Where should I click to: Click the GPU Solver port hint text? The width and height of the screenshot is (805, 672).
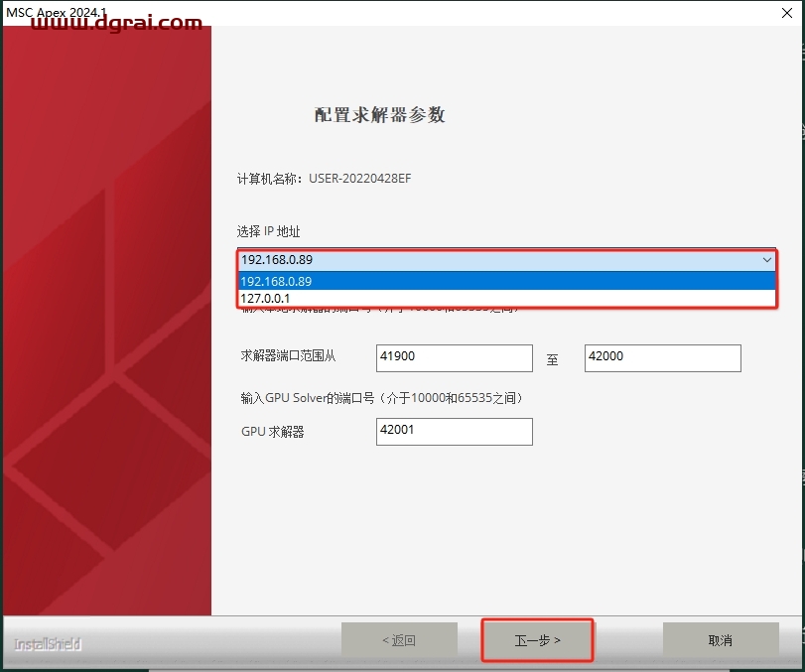(x=381, y=398)
